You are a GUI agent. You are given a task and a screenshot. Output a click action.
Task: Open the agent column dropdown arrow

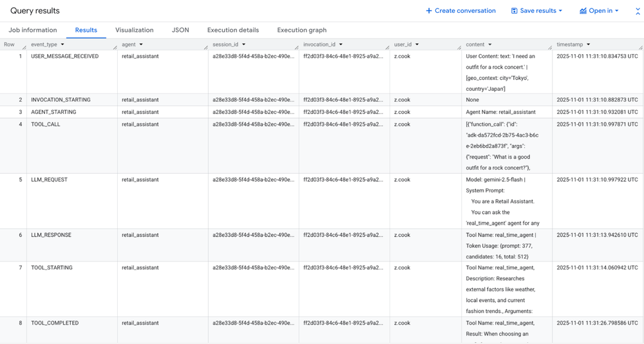click(141, 44)
